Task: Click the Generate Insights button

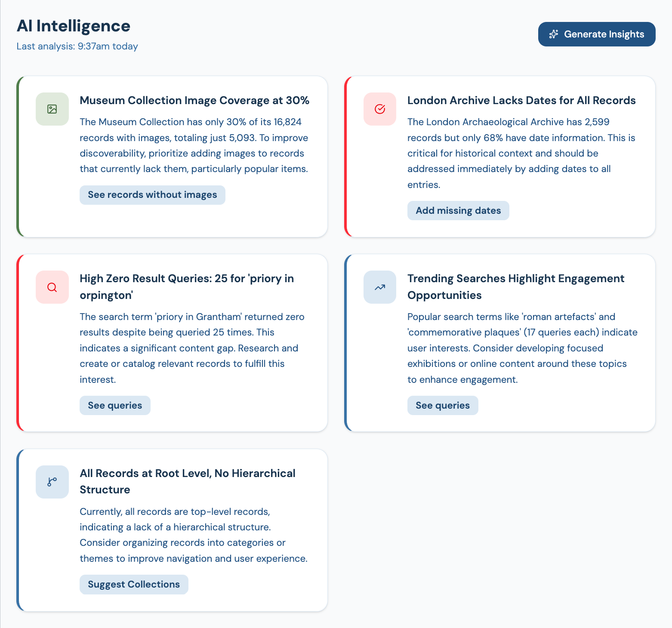Action: [596, 34]
